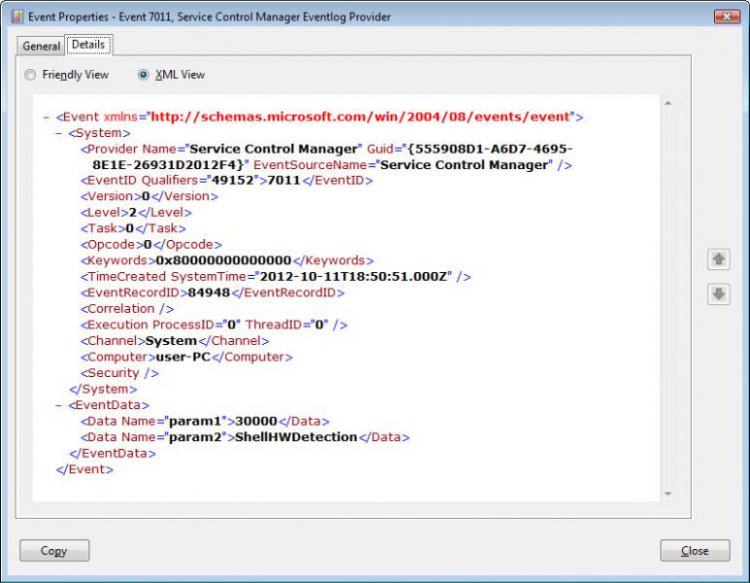Click the Event Properties title bar icon
Image resolution: width=750 pixels, height=583 pixels.
[x=18, y=17]
